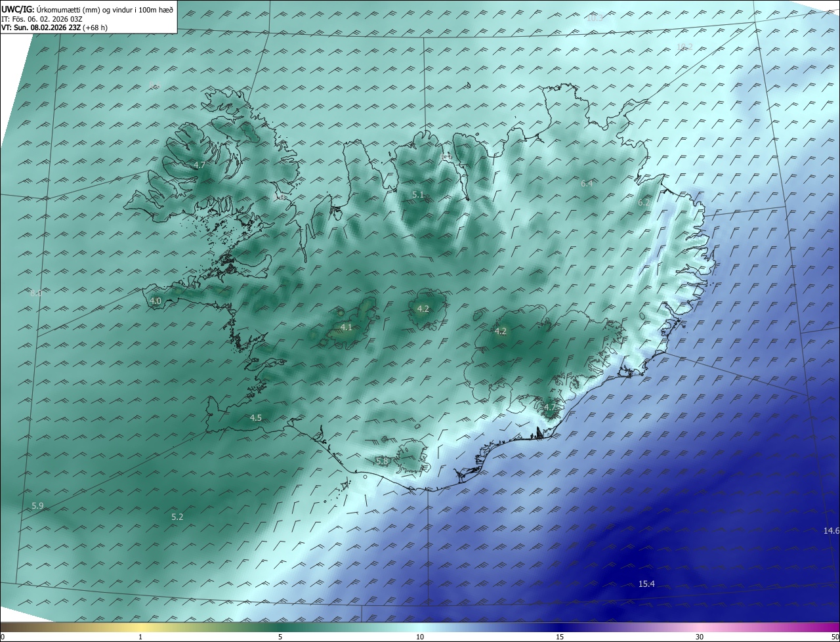Click the "4.1" value on the map
This screenshot has height=642, width=840.
346,327
